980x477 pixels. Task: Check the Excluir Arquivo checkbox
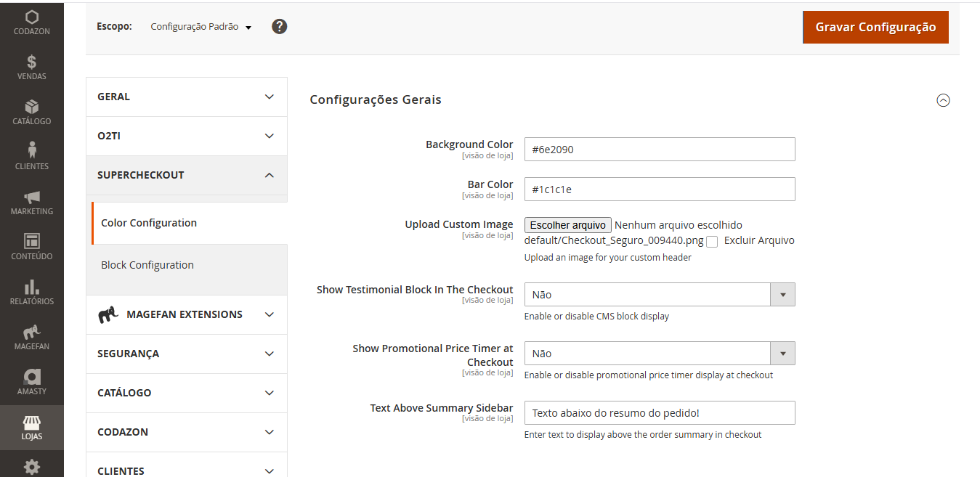pyautogui.click(x=712, y=241)
